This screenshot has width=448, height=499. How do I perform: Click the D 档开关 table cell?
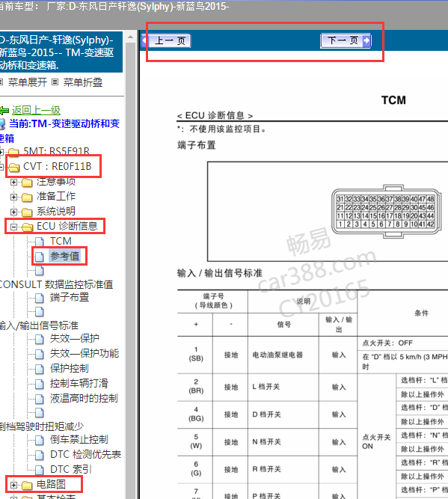click(283, 414)
